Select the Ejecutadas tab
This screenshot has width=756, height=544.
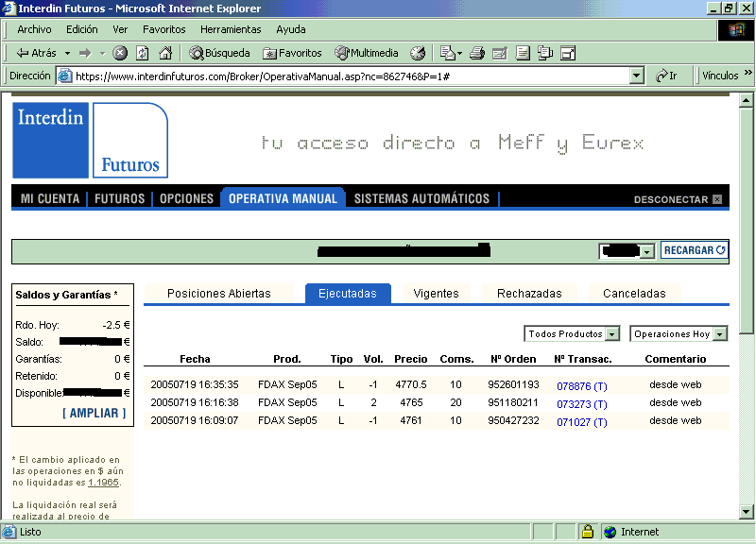tap(348, 294)
